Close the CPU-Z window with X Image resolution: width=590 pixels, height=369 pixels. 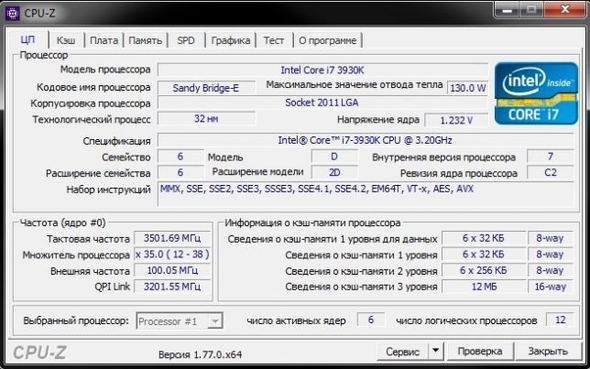564,9
